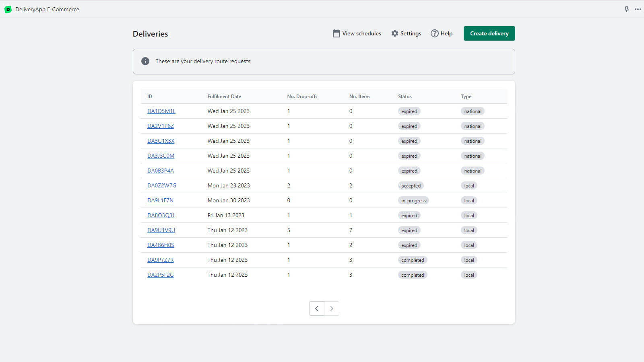Open delivery DA0B3P4A
Viewport: 644px width, 362px height.
tap(161, 171)
